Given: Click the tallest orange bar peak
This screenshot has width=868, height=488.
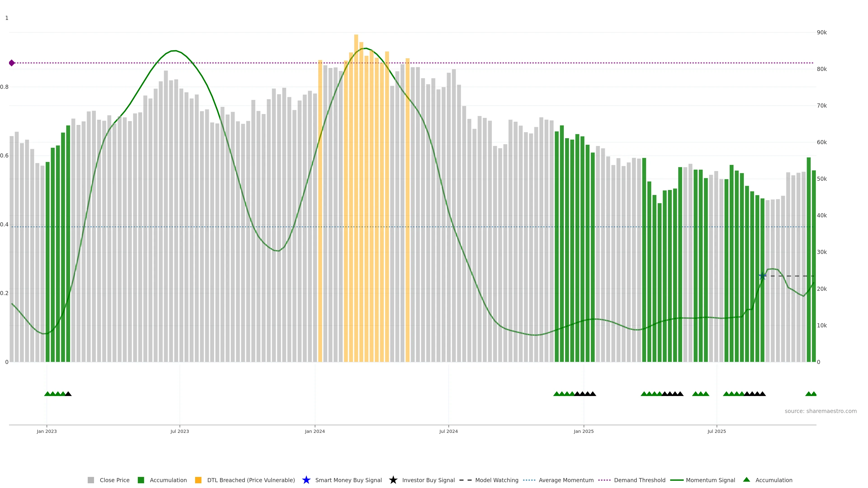Looking at the screenshot, I should coord(356,36).
